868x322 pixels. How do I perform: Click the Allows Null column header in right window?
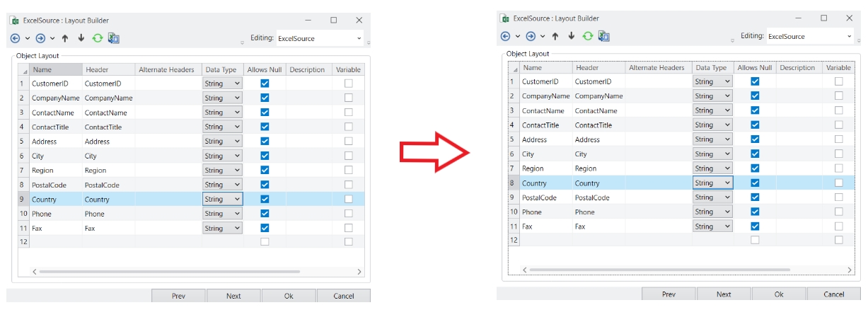[755, 68]
